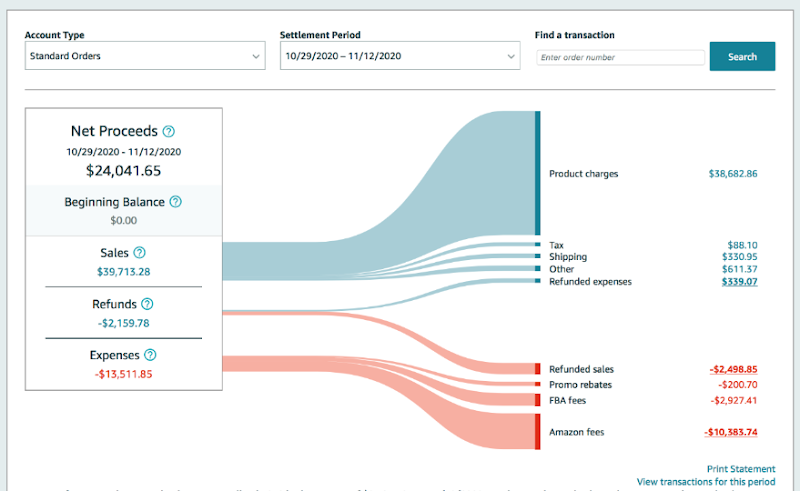Click the Expenses total -$13,511.85
The image size is (800, 491).
[123, 374]
